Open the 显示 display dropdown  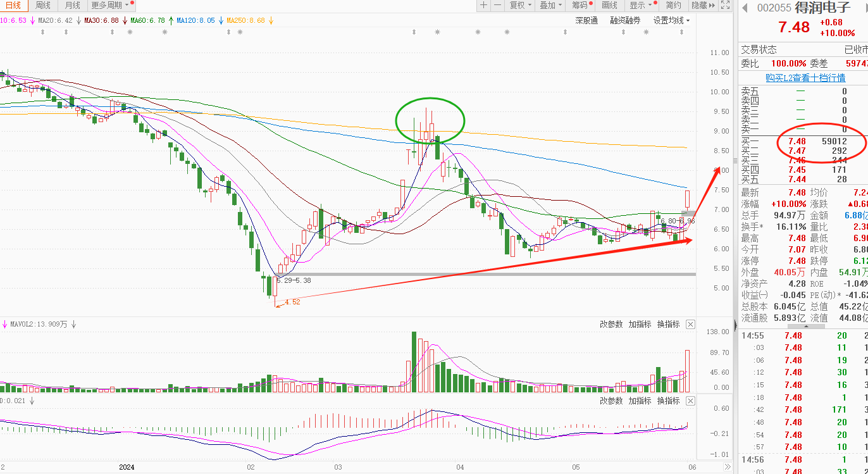tap(641, 5)
